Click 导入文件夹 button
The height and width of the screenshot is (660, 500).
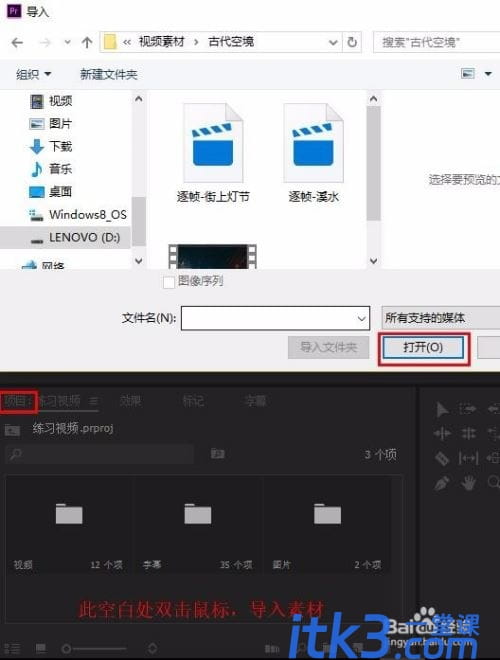[328, 347]
